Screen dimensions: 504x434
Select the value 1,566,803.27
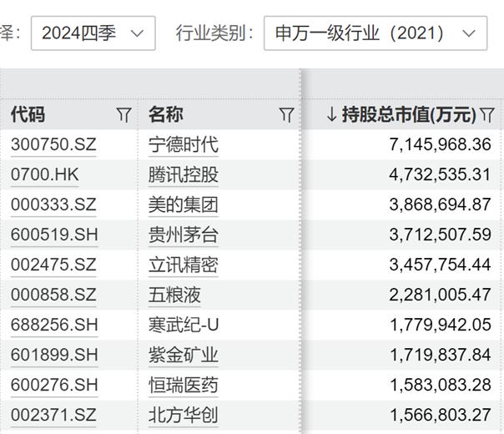click(x=440, y=416)
